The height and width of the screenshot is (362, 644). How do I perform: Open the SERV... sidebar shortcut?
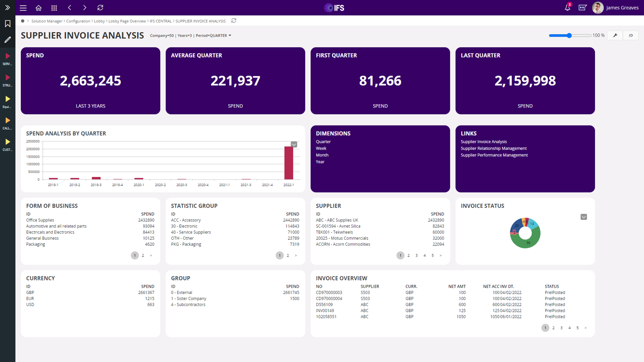pyautogui.click(x=8, y=59)
